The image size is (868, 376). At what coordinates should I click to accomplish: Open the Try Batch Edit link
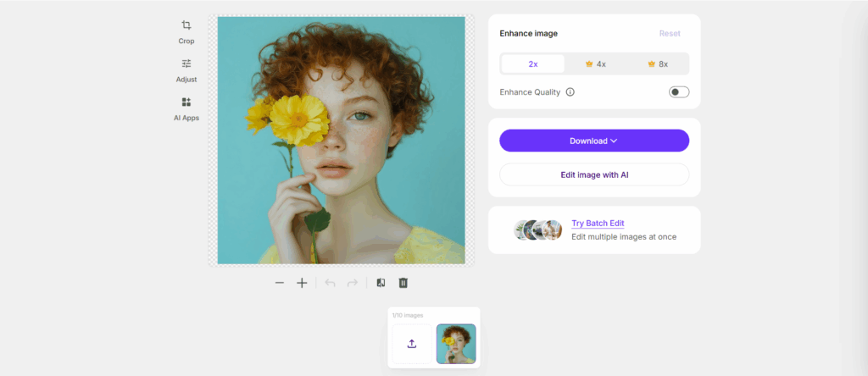(x=598, y=224)
